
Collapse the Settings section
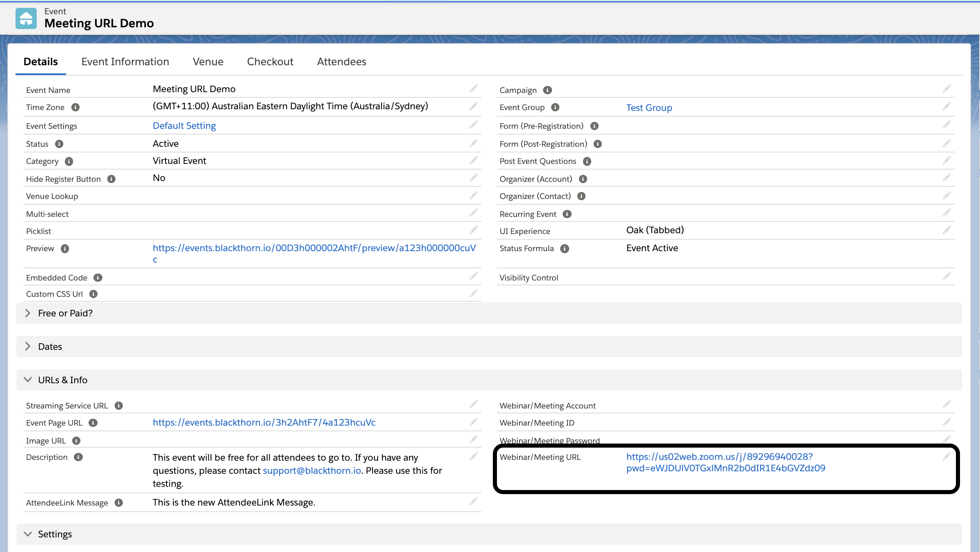(489, 534)
